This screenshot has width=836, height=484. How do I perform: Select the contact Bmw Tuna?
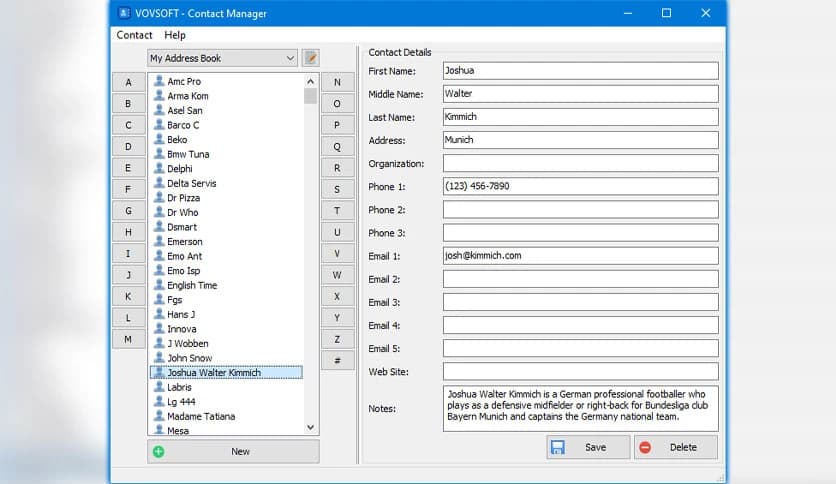188,154
